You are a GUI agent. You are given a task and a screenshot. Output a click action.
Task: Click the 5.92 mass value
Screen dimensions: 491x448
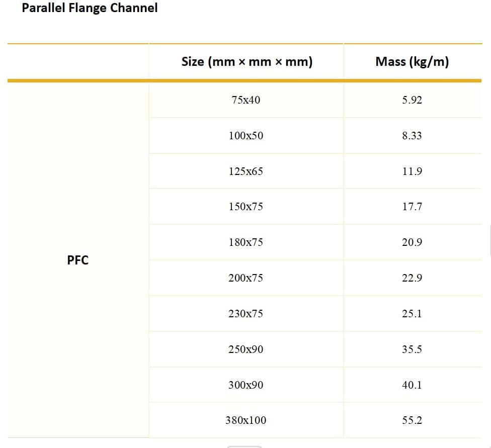(412, 100)
